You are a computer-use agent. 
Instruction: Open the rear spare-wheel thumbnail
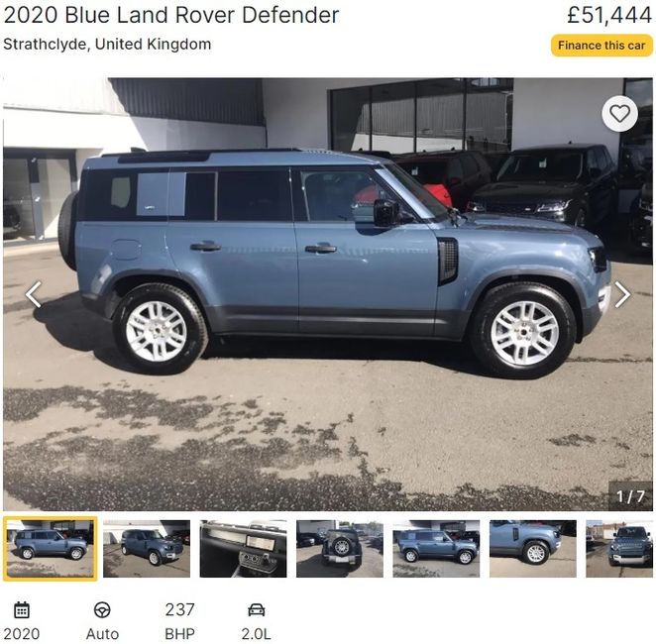[x=340, y=549]
